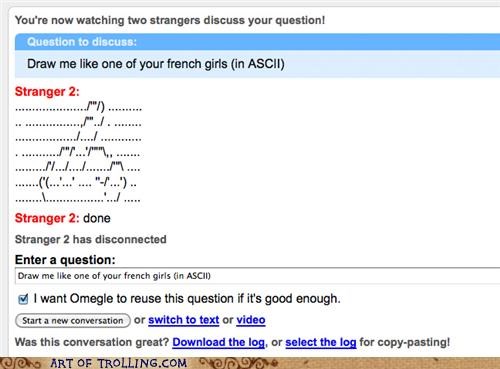Open the video chat link
The height and width of the screenshot is (369, 500).
[251, 320]
